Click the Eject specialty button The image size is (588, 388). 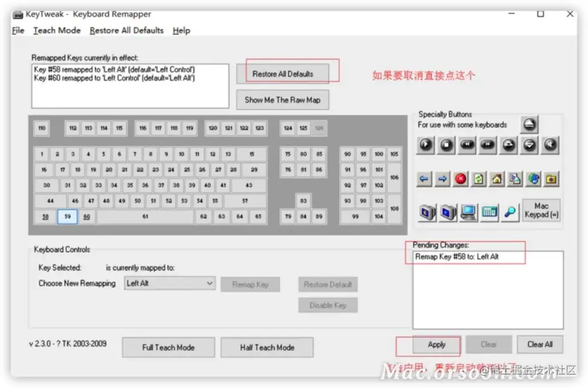529,124
